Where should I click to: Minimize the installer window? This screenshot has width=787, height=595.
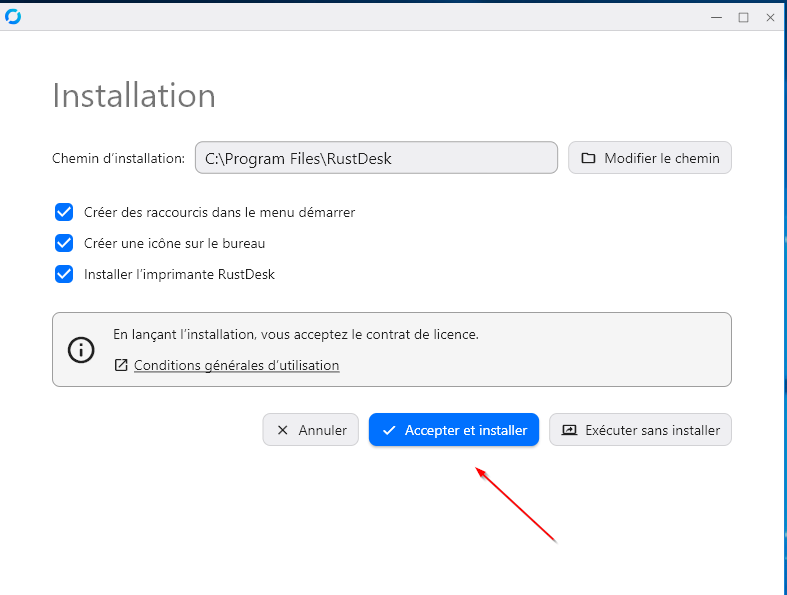pos(716,18)
